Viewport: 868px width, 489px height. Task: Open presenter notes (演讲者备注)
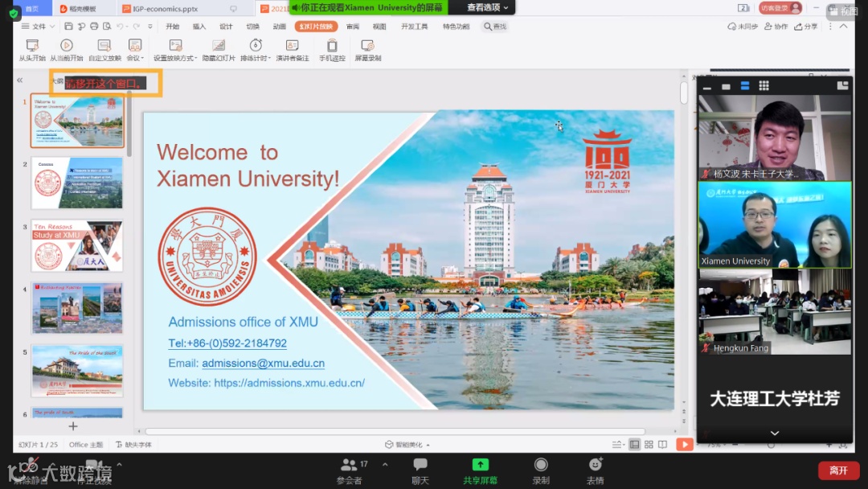click(293, 50)
